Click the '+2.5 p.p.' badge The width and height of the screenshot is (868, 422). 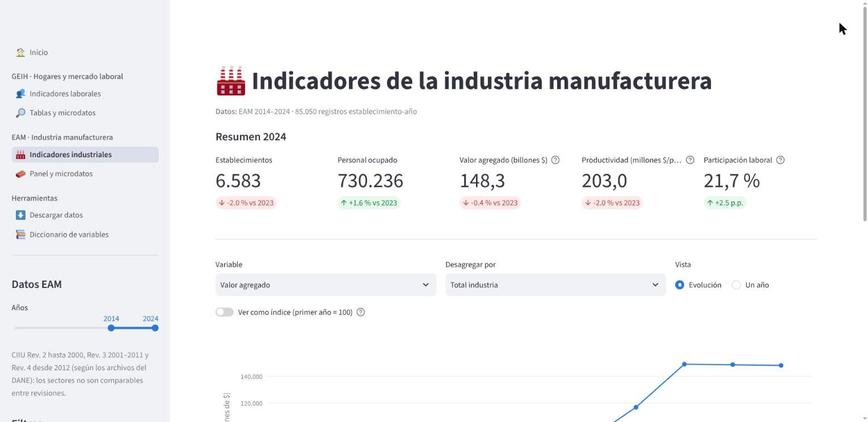pyautogui.click(x=725, y=203)
